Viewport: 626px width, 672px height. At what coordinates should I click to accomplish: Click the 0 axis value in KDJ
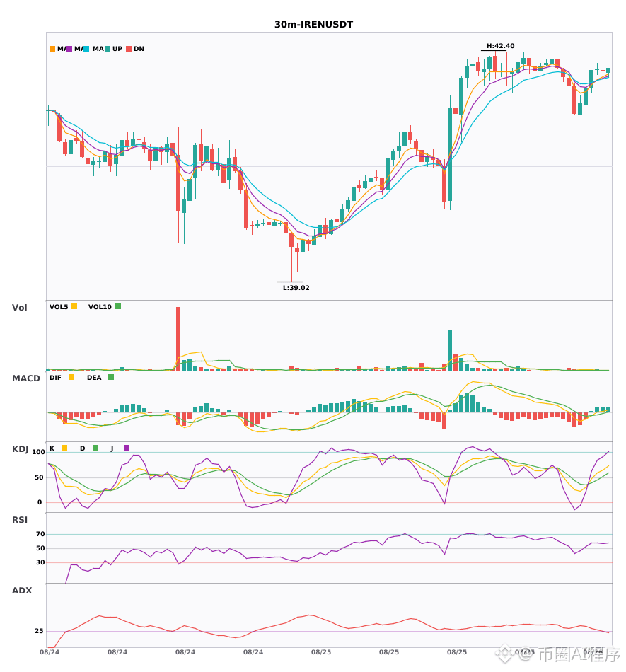40,502
